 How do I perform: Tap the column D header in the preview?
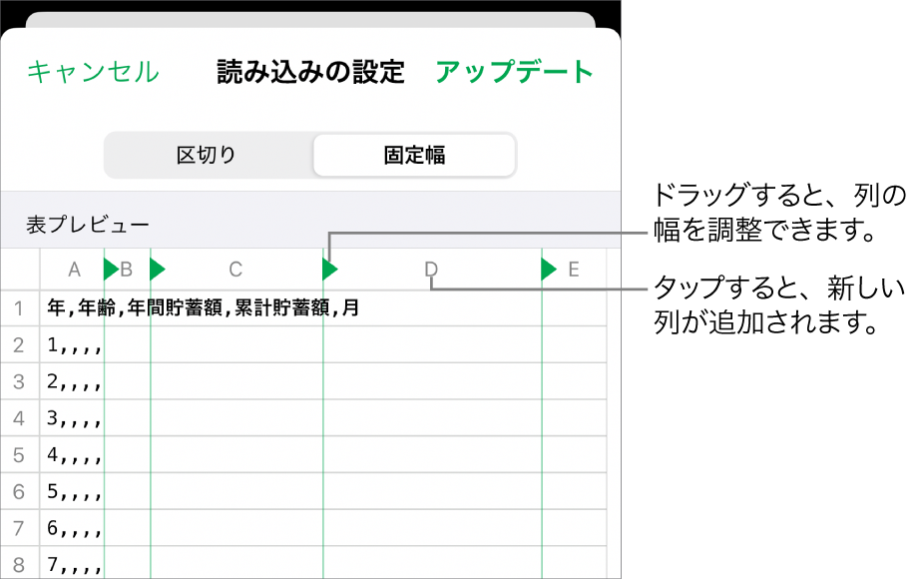click(x=431, y=269)
